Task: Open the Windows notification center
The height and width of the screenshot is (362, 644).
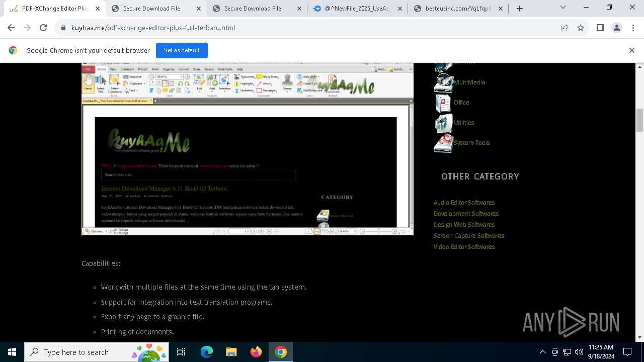Action: click(x=627, y=352)
